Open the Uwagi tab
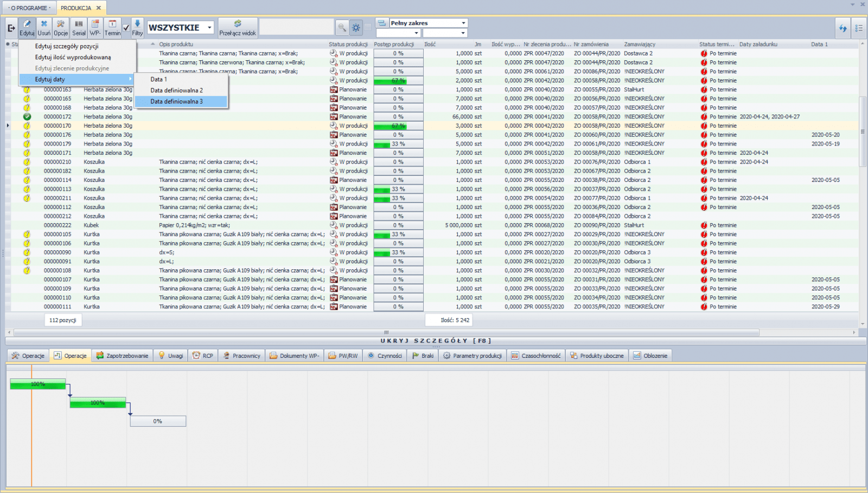868x493 pixels. 170,356
